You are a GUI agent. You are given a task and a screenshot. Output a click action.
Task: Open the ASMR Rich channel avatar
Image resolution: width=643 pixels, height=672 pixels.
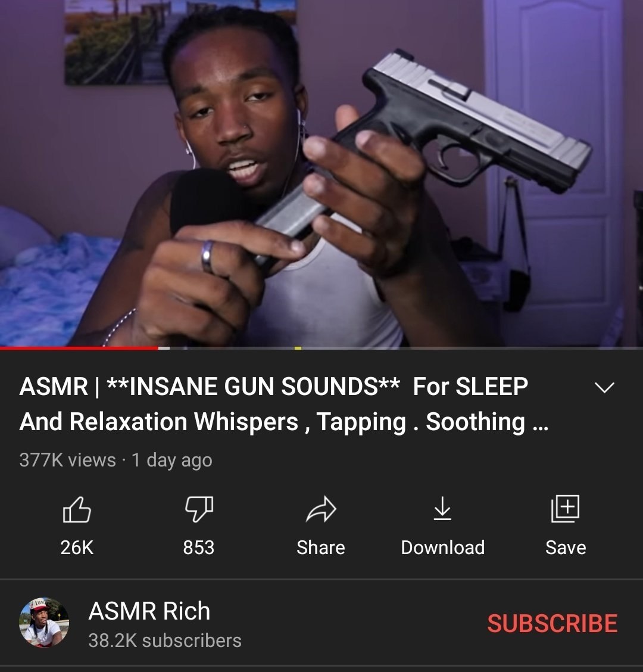point(43,623)
